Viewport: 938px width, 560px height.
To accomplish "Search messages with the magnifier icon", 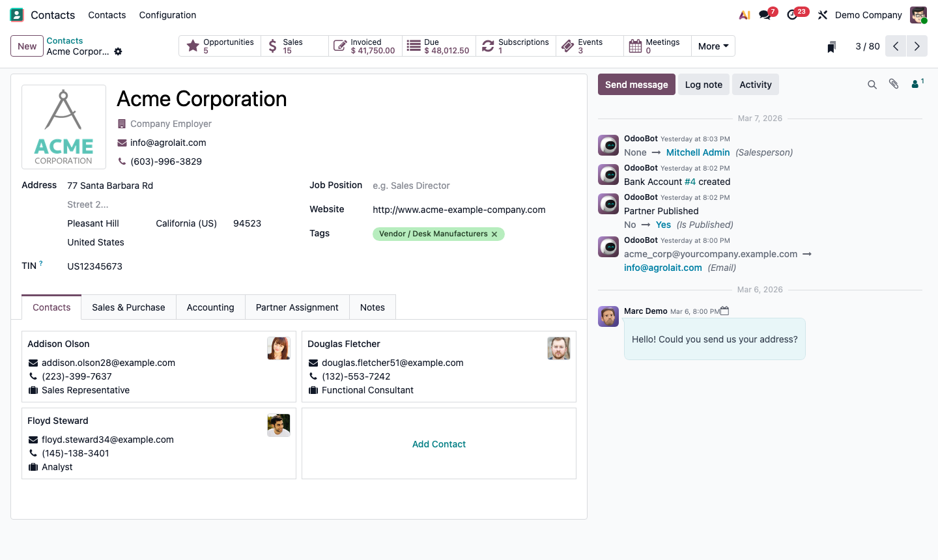I will [872, 84].
